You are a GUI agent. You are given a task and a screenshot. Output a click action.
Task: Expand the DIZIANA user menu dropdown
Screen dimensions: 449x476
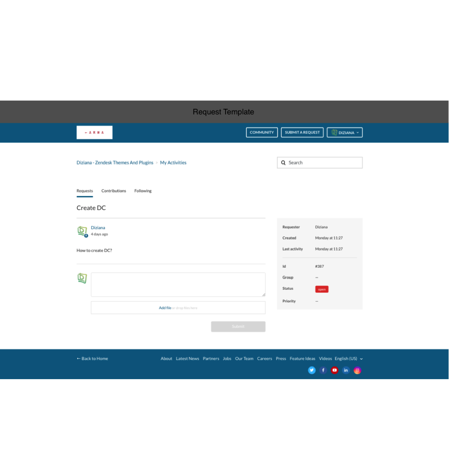345,132
